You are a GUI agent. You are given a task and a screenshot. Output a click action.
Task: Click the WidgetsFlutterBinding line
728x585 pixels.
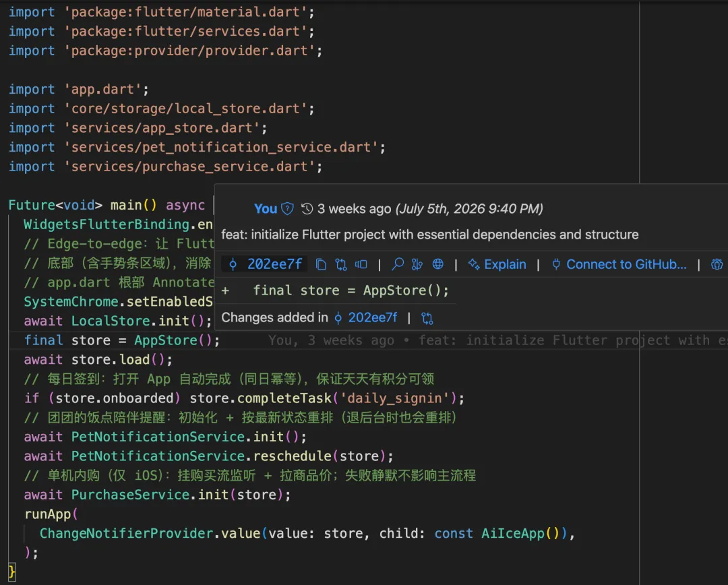coord(119,224)
